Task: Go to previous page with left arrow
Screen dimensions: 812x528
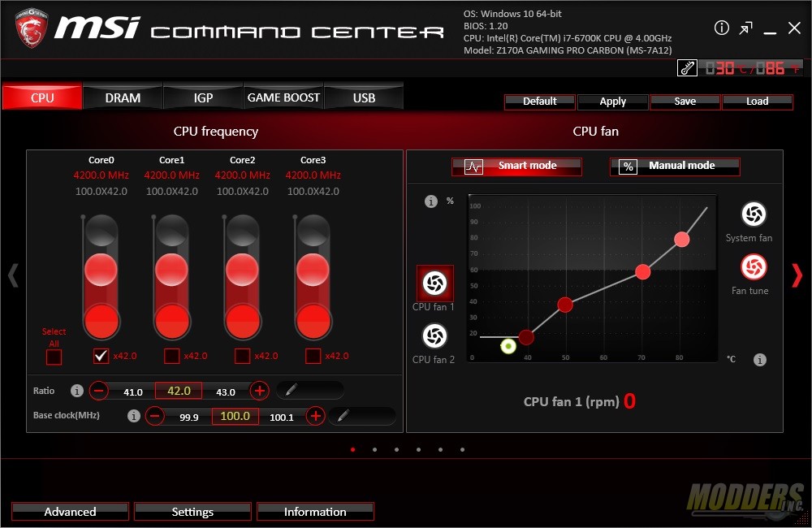Action: [x=14, y=275]
